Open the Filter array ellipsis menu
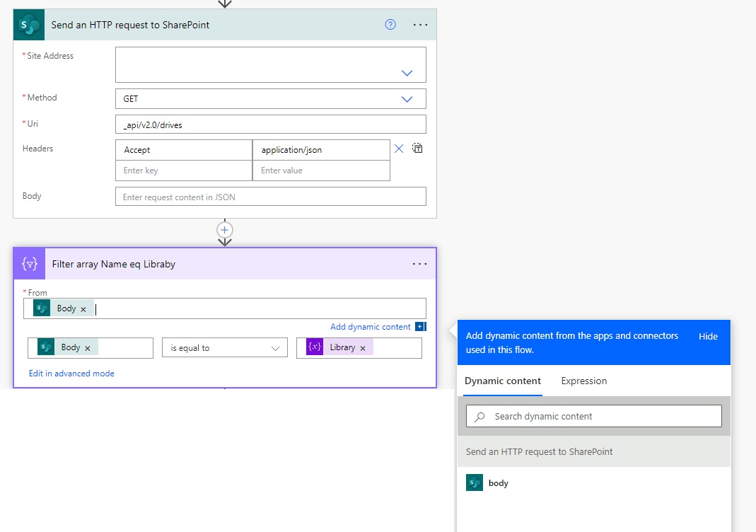This screenshot has width=756, height=532. click(x=420, y=263)
